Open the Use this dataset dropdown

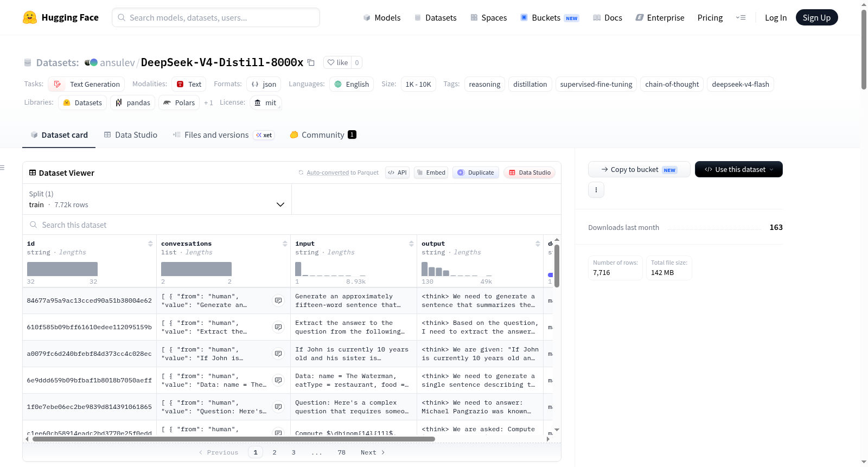(x=739, y=169)
